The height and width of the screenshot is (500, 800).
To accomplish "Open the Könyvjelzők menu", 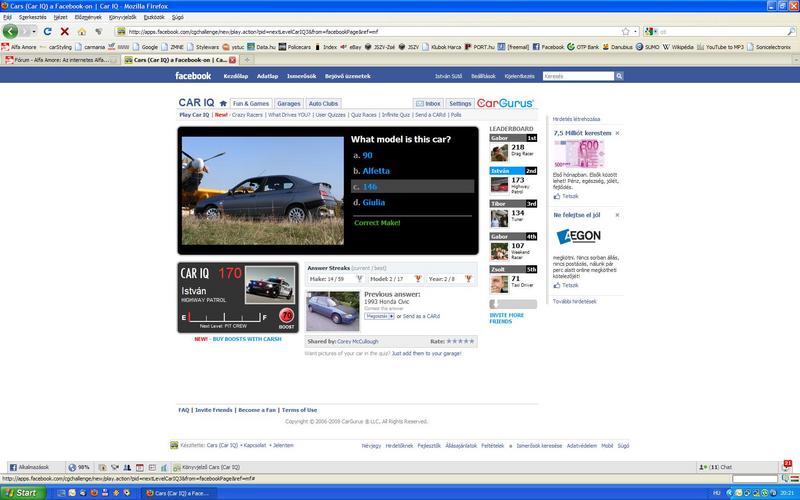I will click(x=122, y=17).
